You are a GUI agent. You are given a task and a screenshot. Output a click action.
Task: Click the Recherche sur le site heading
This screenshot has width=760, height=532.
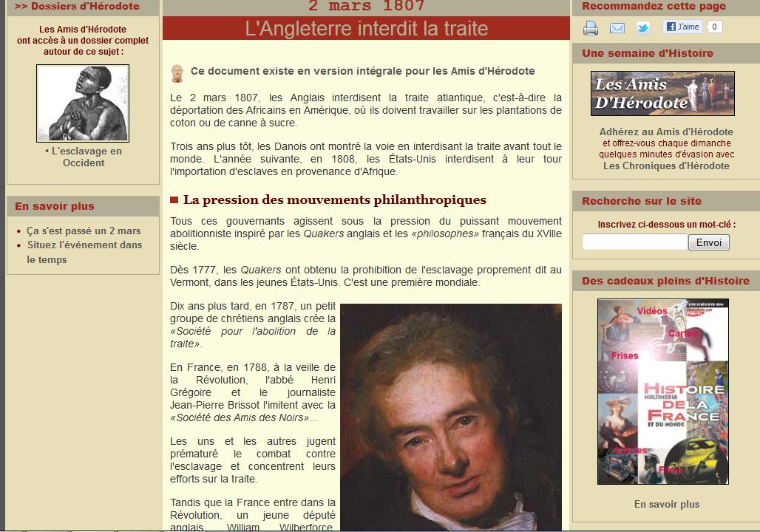(642, 201)
